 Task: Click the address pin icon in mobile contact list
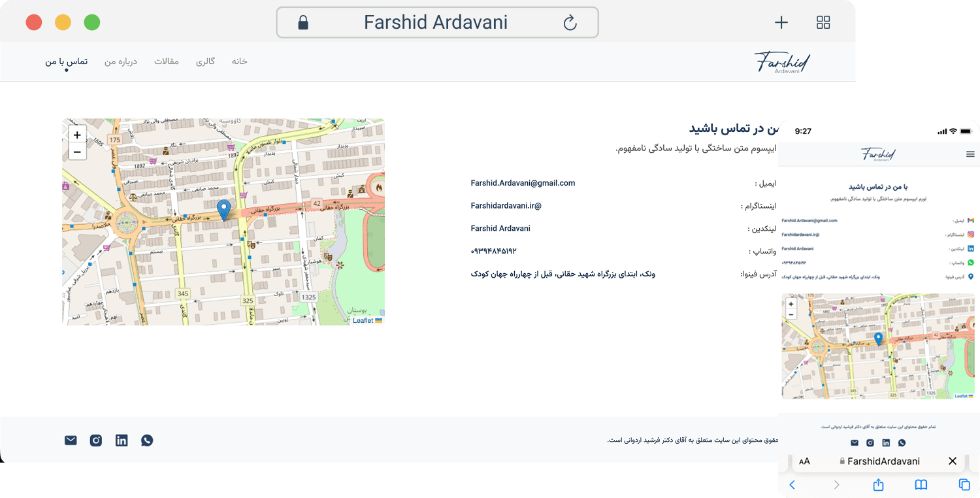(971, 277)
